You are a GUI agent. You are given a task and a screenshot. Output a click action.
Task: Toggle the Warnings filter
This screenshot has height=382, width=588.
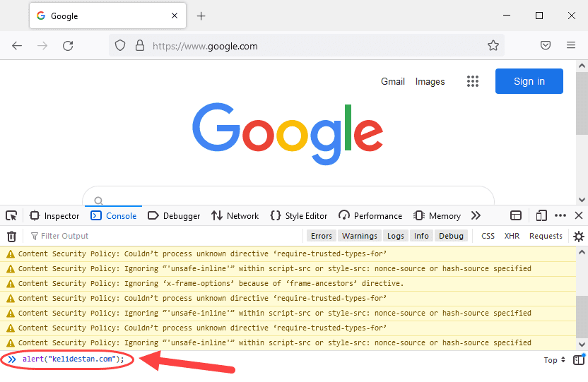(359, 236)
